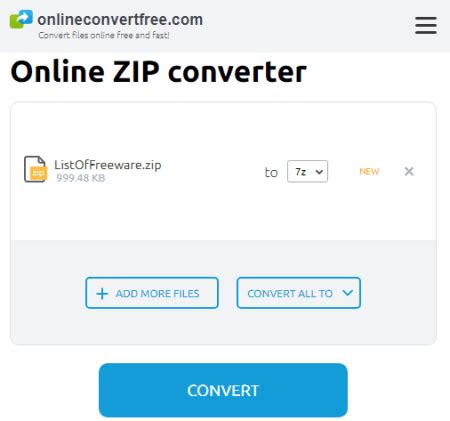
Task: Click the zip file type icon
Action: tap(35, 169)
